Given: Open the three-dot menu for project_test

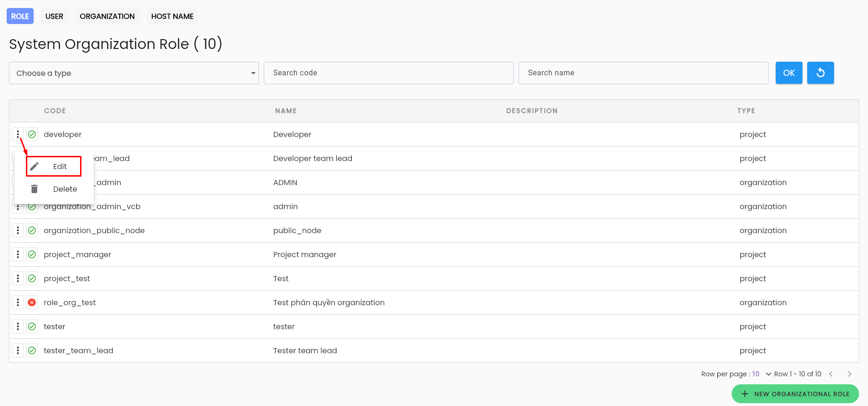Looking at the screenshot, I should [x=18, y=278].
